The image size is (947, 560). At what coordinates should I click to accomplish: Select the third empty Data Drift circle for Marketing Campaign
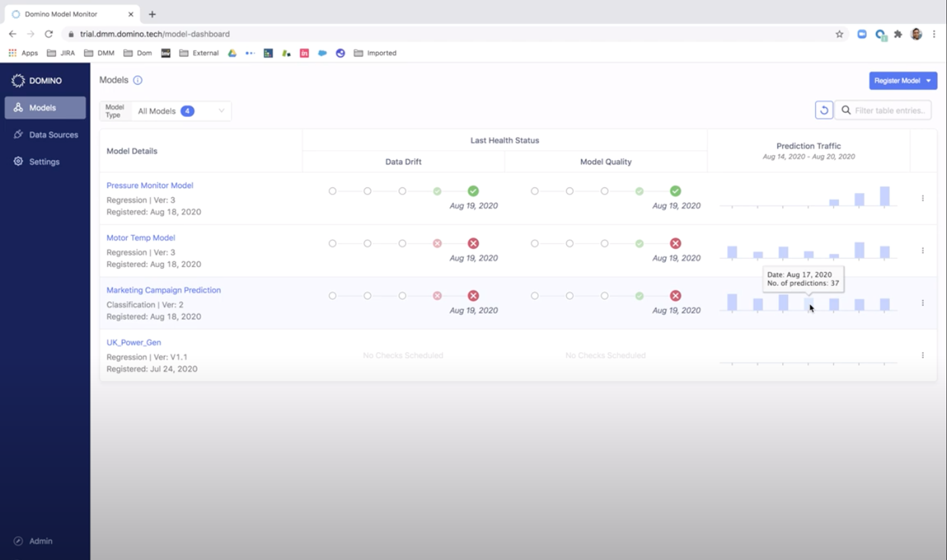point(402,296)
